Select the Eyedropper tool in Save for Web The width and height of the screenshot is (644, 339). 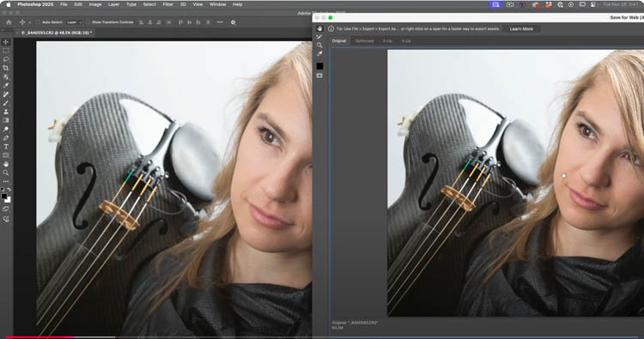point(319,54)
